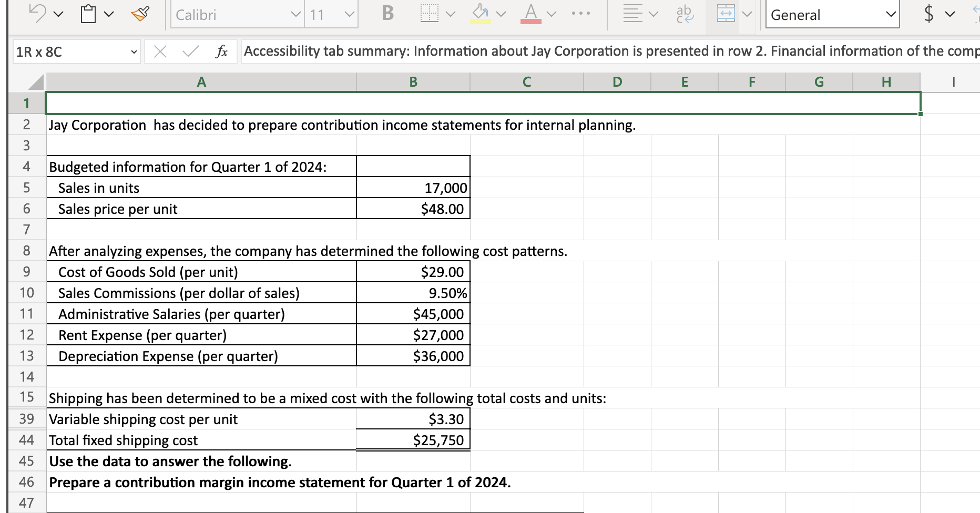Select the Format Painter brush

click(x=140, y=14)
